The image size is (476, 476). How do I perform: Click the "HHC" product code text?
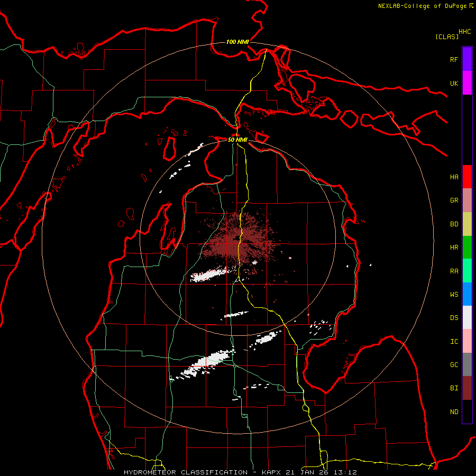(x=464, y=32)
